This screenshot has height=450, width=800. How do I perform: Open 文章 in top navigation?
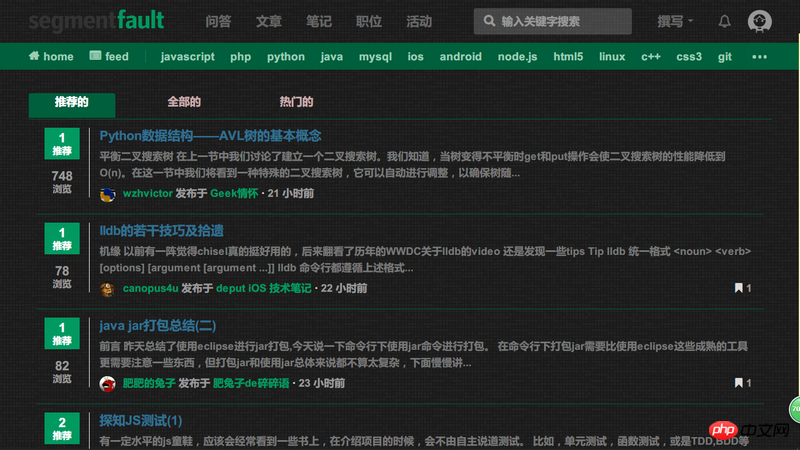point(269,21)
